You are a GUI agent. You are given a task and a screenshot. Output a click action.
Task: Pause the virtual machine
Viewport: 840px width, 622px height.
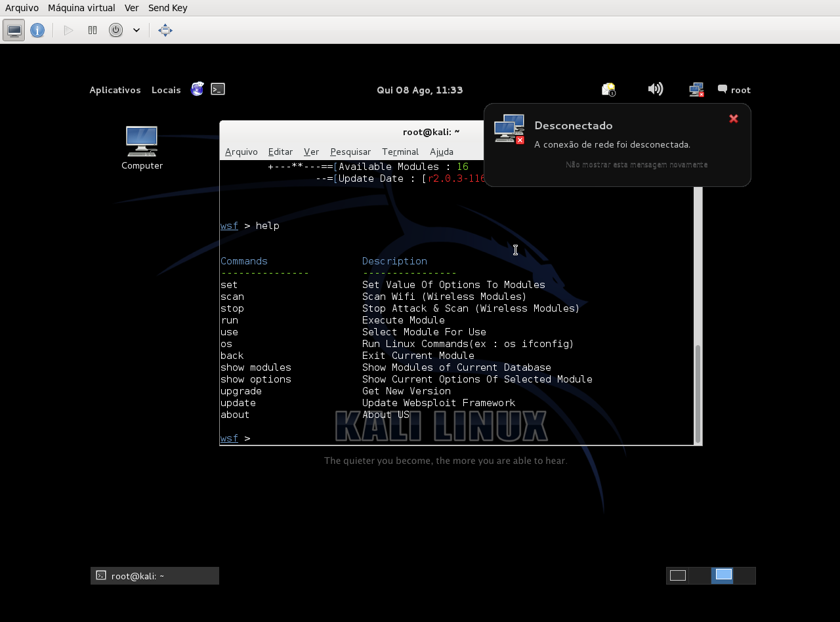click(93, 30)
